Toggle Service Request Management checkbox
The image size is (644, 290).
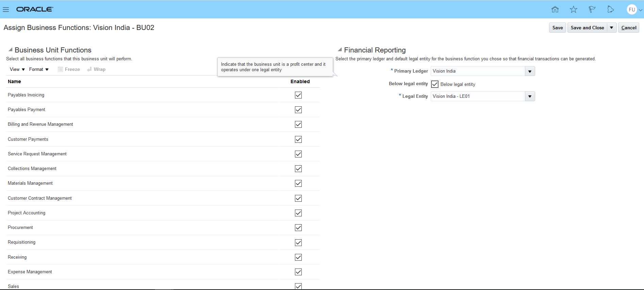tap(298, 154)
